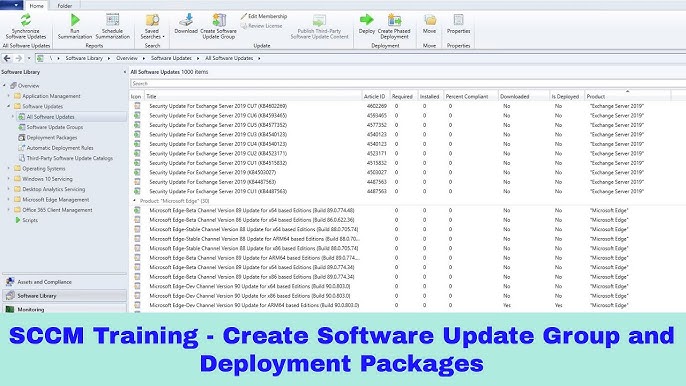Expand Microsoft Edge Management node
This screenshot has height=386, width=686.
pos(8,200)
